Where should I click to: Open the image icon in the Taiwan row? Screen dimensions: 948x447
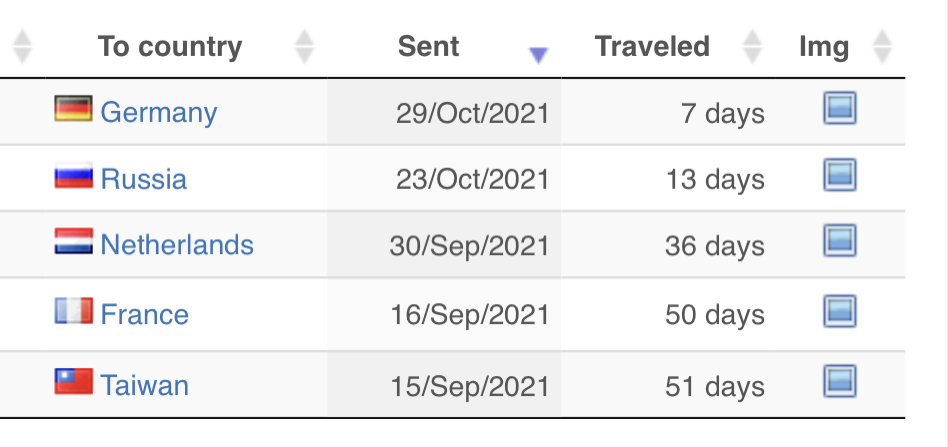[x=840, y=382]
